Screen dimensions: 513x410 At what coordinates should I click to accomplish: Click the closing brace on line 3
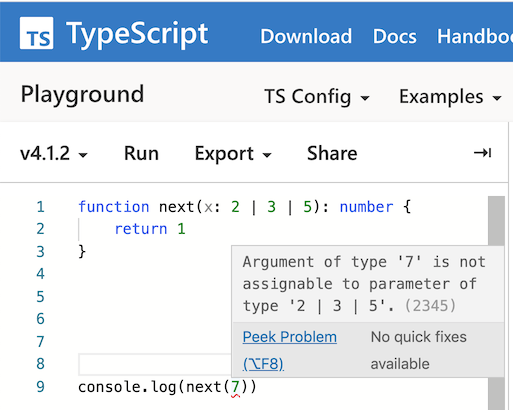tap(82, 252)
